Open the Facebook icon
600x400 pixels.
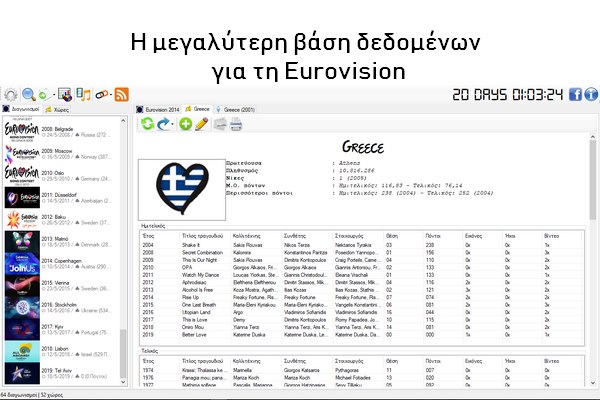point(575,94)
